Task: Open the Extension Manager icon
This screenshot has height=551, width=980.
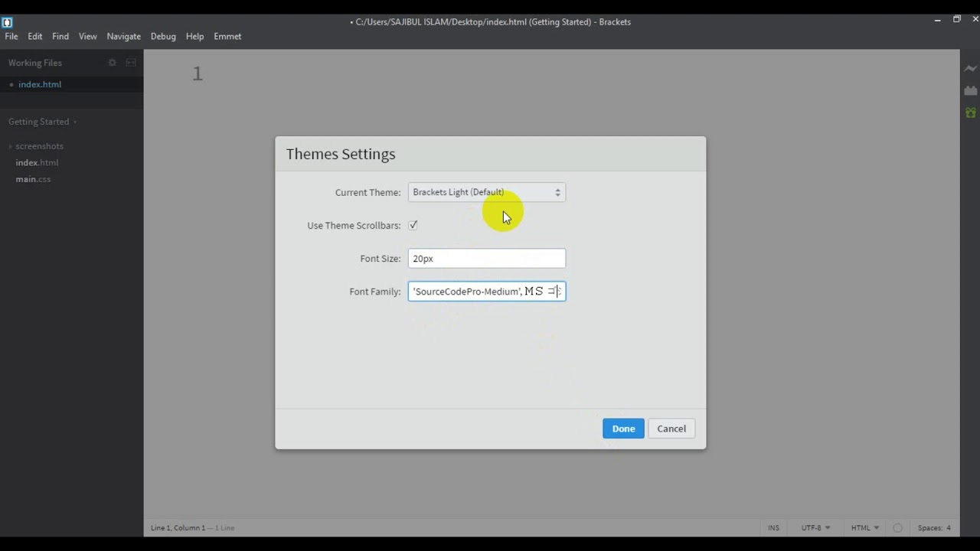Action: [971, 90]
